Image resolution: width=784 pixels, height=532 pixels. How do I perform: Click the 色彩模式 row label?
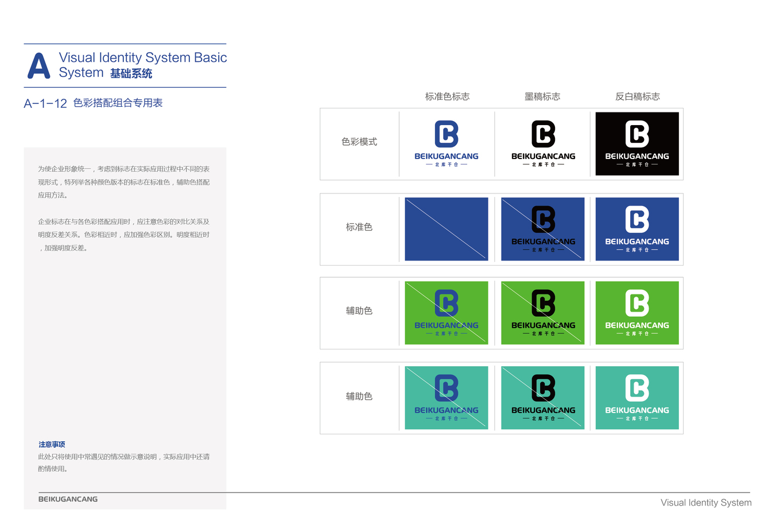pyautogui.click(x=359, y=142)
